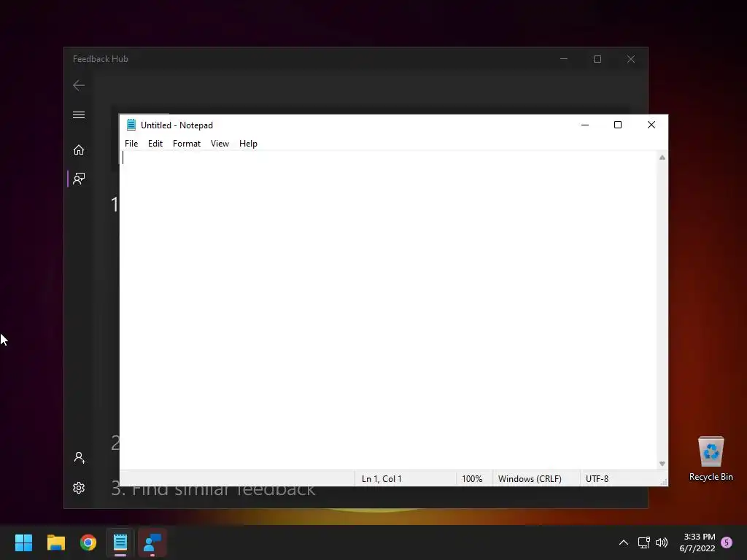747x560 pixels.
Task: Click the UTF-8 encoding status entry
Action: pyautogui.click(x=597, y=478)
